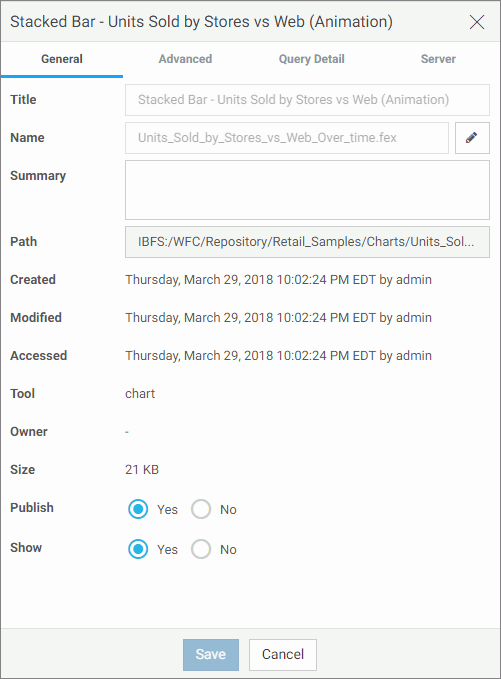Select Yes for the Show option
This screenshot has height=679, width=501.
(138, 549)
